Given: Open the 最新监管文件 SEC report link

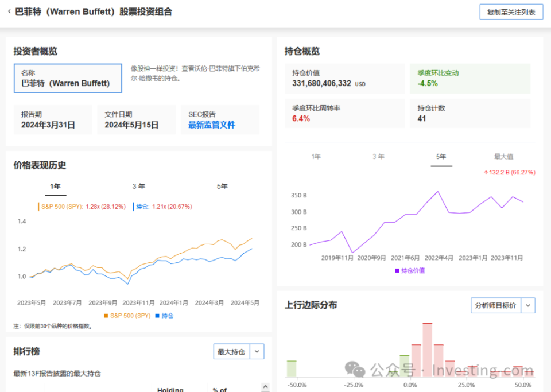Looking at the screenshot, I should tap(211, 125).
